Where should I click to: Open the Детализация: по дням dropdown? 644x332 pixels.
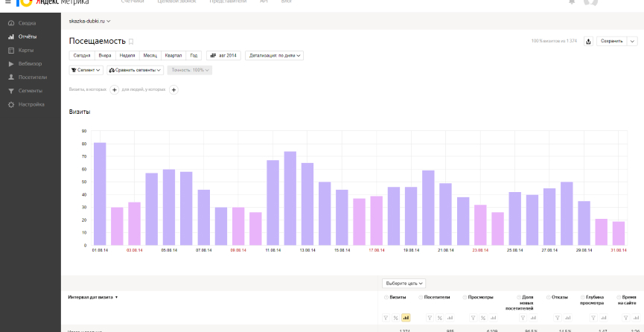(x=275, y=56)
